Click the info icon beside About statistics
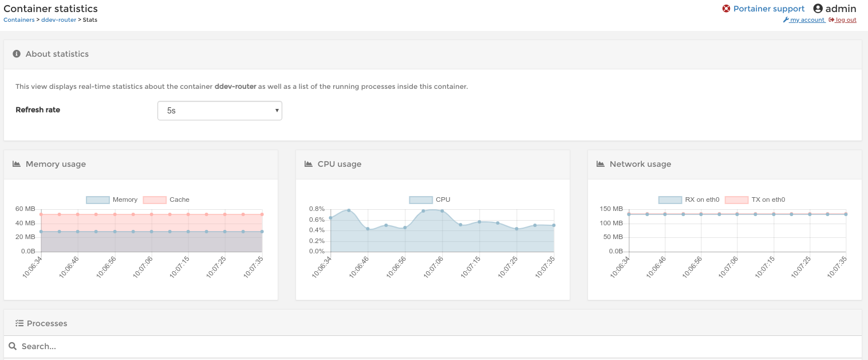Image resolution: width=868 pixels, height=360 pixels. click(x=17, y=53)
